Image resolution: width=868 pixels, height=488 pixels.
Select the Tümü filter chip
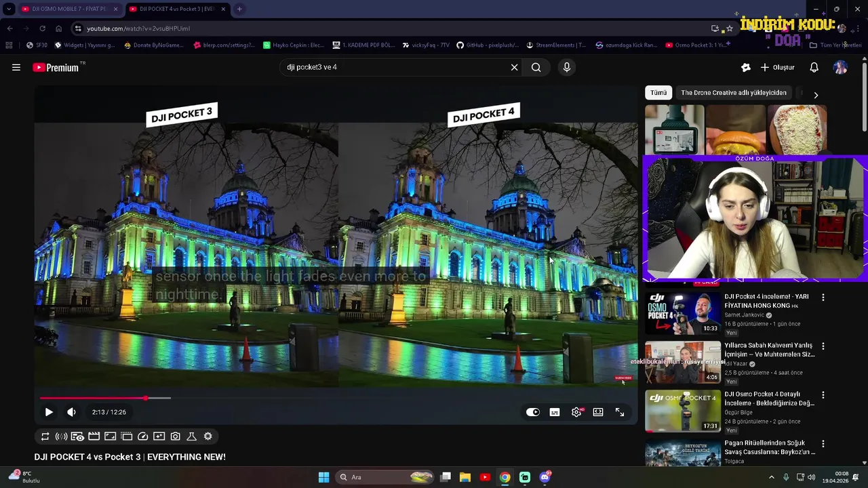(658, 93)
